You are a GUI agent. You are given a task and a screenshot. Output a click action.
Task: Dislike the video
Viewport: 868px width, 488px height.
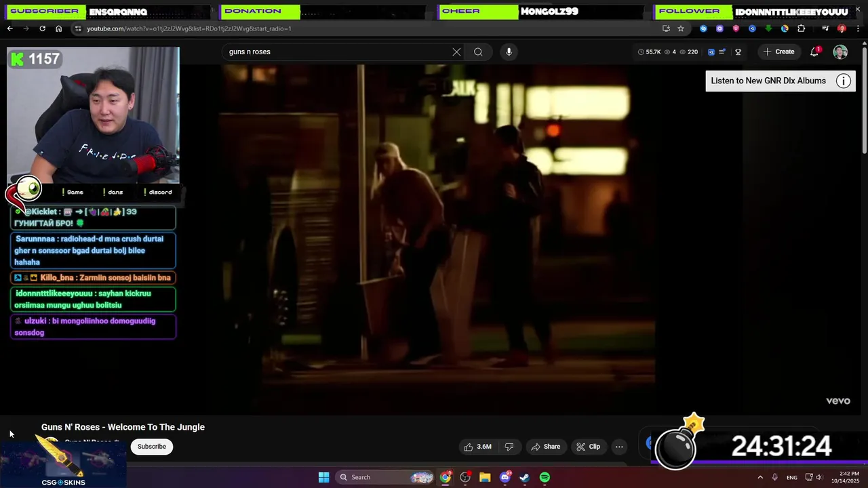[509, 447]
